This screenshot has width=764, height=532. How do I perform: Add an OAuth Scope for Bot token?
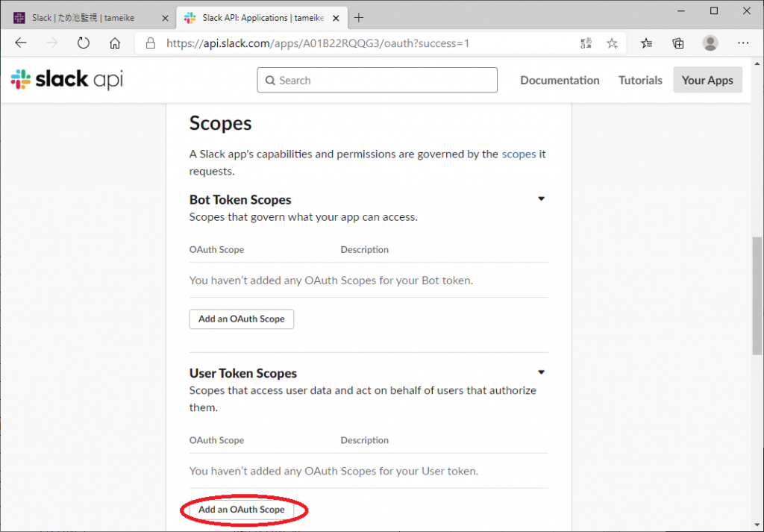pyautogui.click(x=242, y=319)
